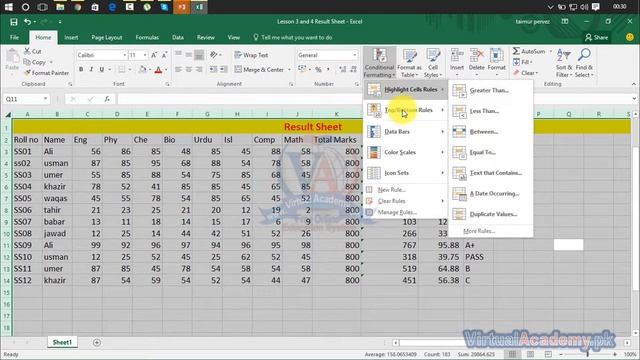The image size is (640, 360).
Task: Click the Paste clipboard icon
Action: click(12, 56)
